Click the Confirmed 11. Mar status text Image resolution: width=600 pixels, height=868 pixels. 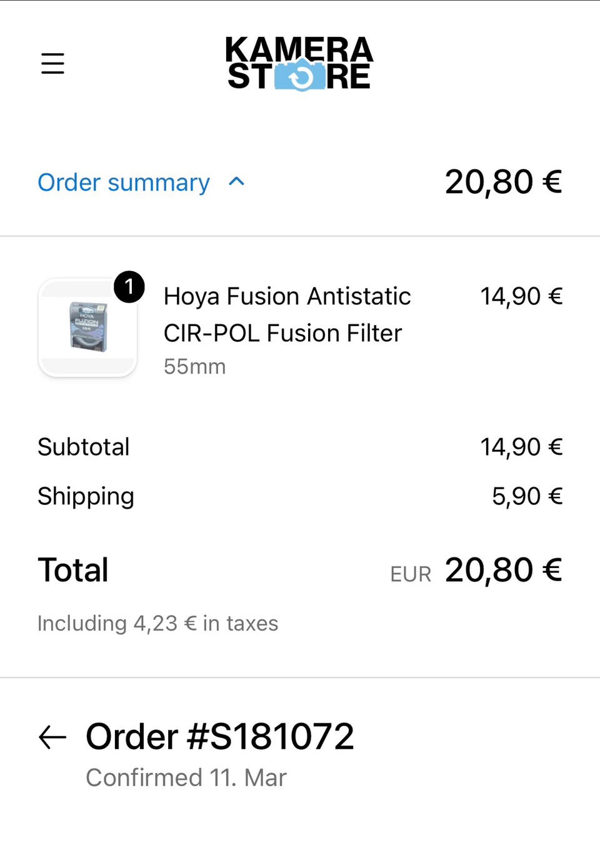(x=186, y=778)
